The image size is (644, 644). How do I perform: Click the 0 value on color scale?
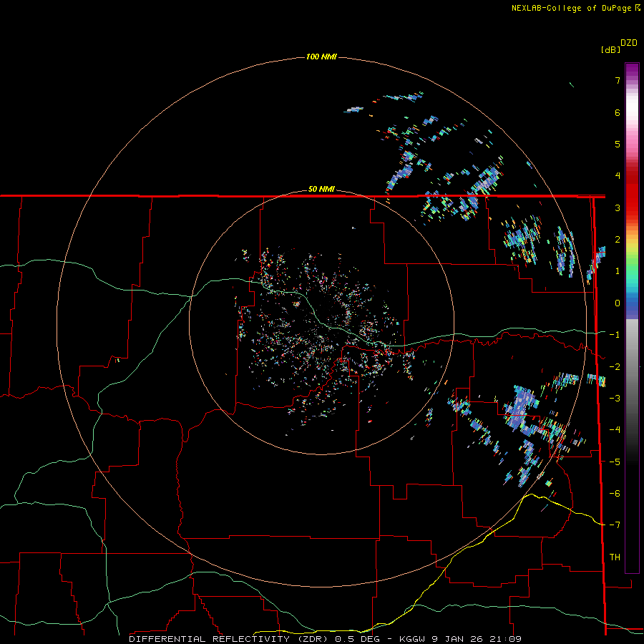(618, 303)
